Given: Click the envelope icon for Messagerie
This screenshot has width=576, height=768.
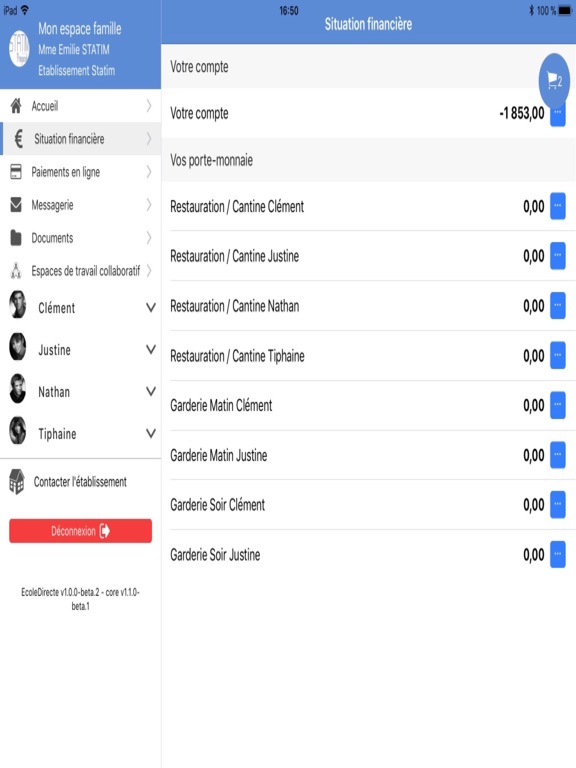Looking at the screenshot, I should point(16,205).
